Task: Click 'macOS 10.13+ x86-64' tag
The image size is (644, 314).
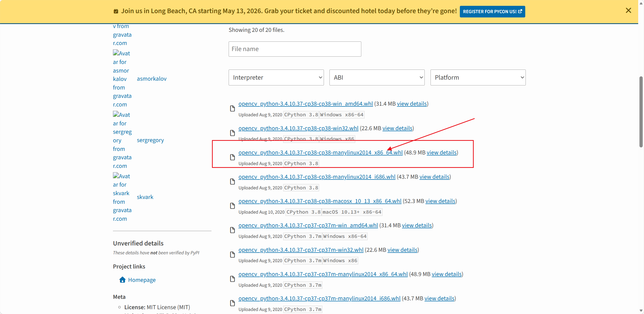Action: click(x=352, y=212)
